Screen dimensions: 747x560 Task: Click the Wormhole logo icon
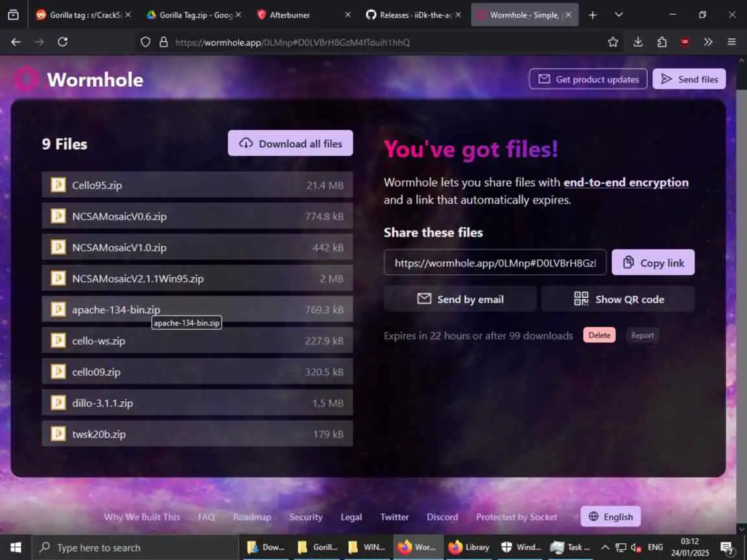coord(26,78)
